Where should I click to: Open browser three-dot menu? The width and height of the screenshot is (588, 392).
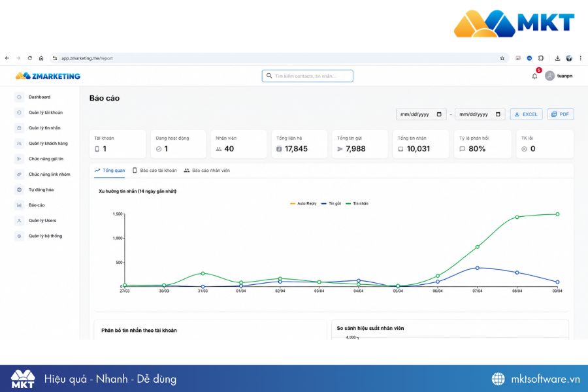pyautogui.click(x=581, y=58)
